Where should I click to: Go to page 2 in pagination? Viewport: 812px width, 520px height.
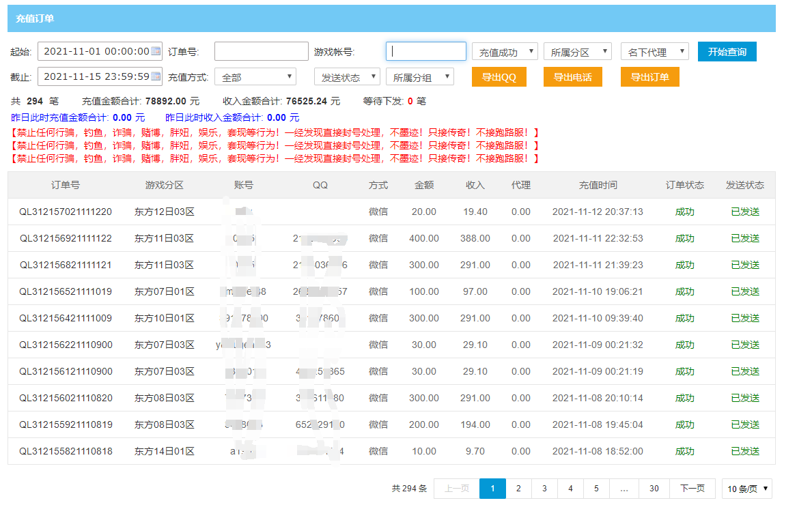pos(518,489)
